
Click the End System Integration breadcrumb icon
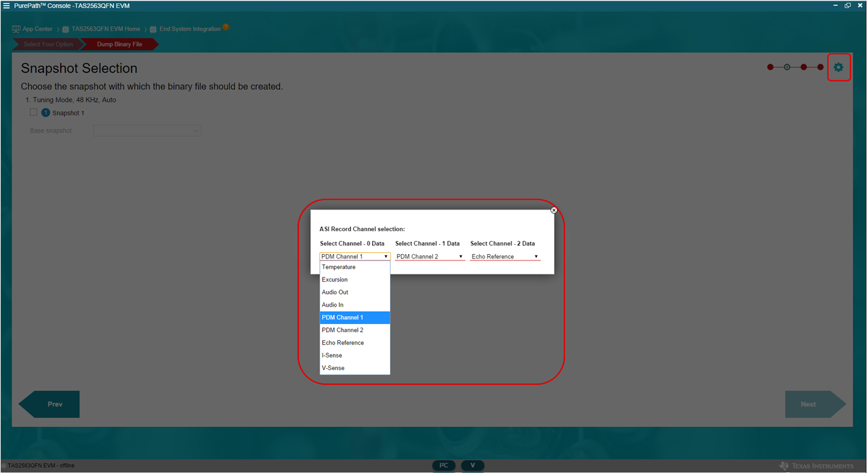pyautogui.click(x=153, y=29)
